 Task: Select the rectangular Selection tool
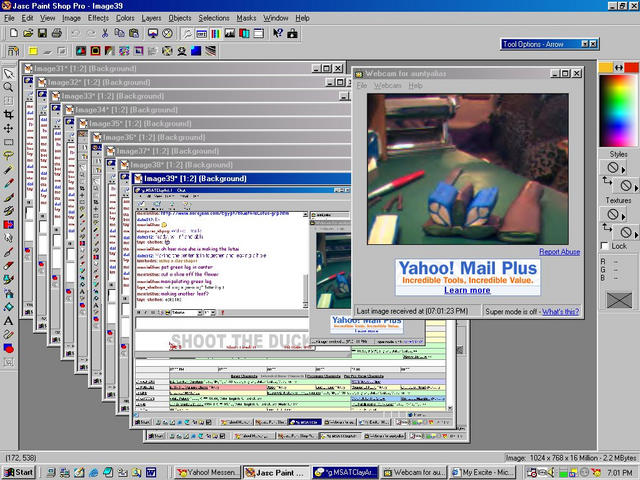[8, 142]
